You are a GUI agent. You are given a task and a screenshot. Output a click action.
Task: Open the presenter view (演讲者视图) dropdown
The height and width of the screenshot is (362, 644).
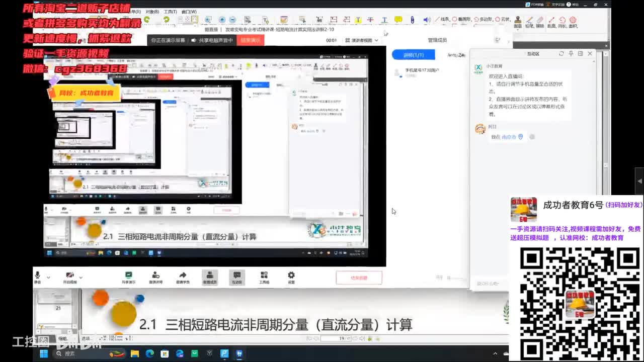361,40
